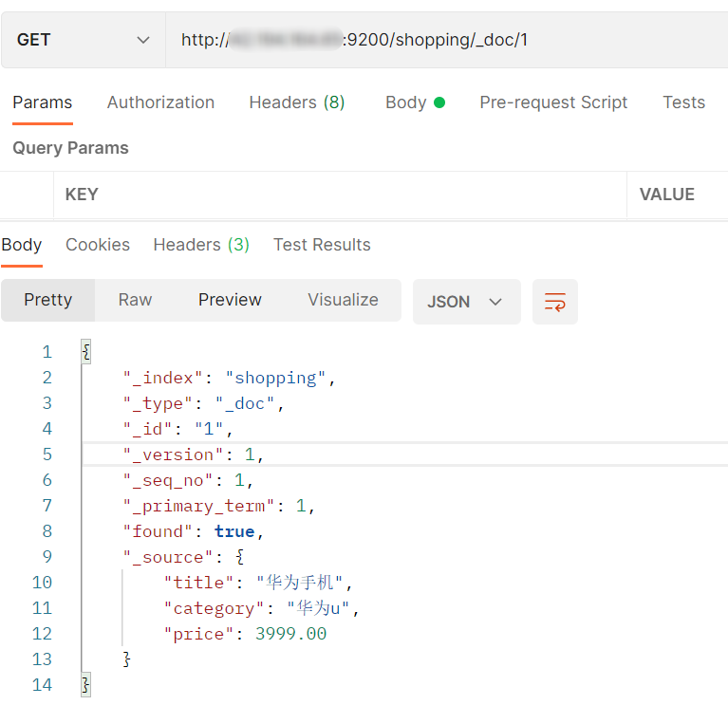Open the GET method dropdown
This screenshot has height=705, width=728.
tap(84, 40)
